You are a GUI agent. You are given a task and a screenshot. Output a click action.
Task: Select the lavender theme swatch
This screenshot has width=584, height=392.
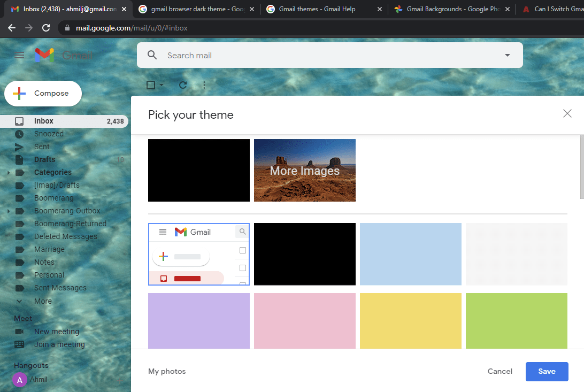click(199, 321)
